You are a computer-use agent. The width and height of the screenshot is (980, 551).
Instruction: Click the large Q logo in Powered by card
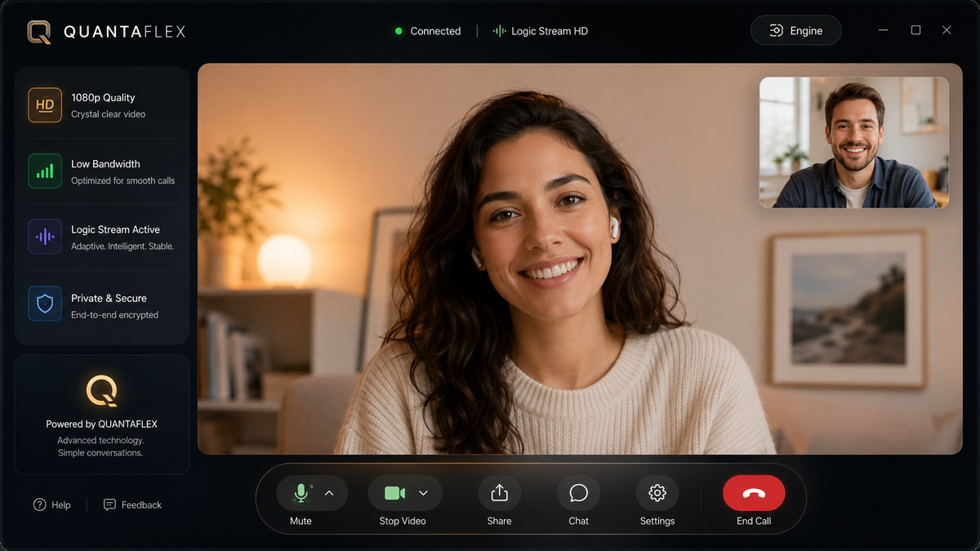pos(102,391)
